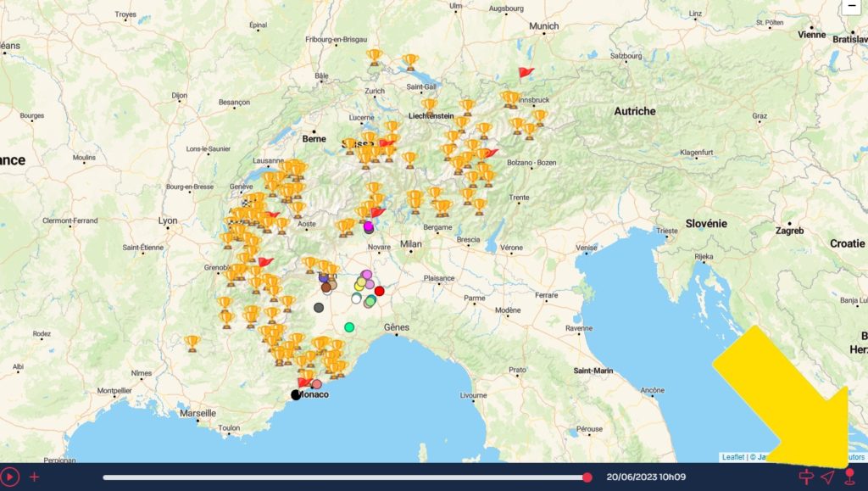Screen dimensions: 868x491
Task: Select the red flag marker near Innsbruck
Action: [526, 73]
